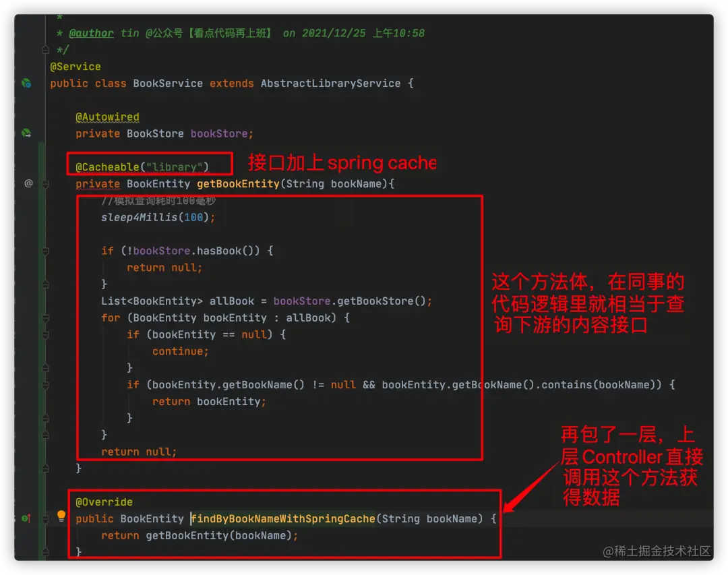728x575 pixels.
Task: Click the getBookEntity(bookName) call in return statement
Action: (x=218, y=535)
